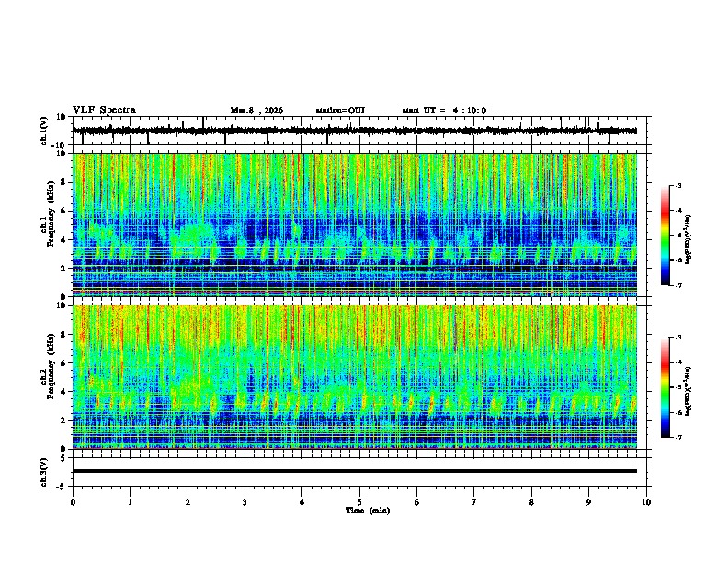Click the ch.1 spectrogram '6' kHz tick label
Image resolution: width=728 pixels, height=563 pixels.
click(x=63, y=211)
